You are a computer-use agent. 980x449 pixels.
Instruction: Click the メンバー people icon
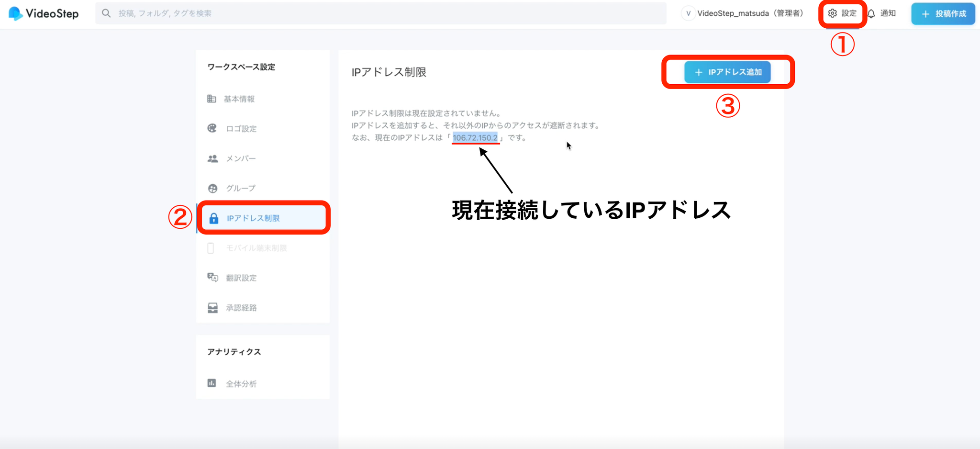(212, 158)
